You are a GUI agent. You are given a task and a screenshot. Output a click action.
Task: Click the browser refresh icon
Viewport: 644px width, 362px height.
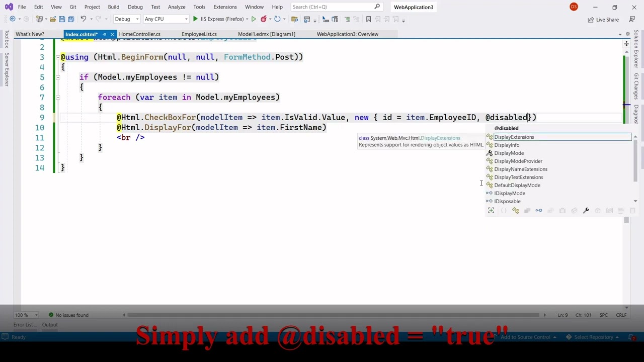pos(277,19)
